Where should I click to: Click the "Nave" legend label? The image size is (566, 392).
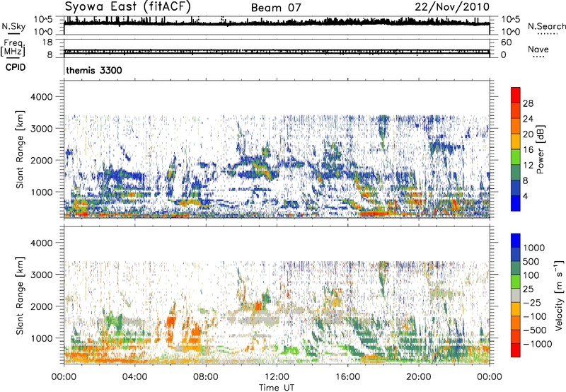coord(538,49)
